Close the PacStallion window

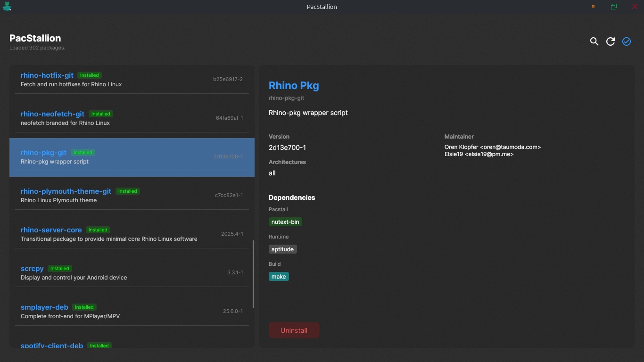[635, 7]
